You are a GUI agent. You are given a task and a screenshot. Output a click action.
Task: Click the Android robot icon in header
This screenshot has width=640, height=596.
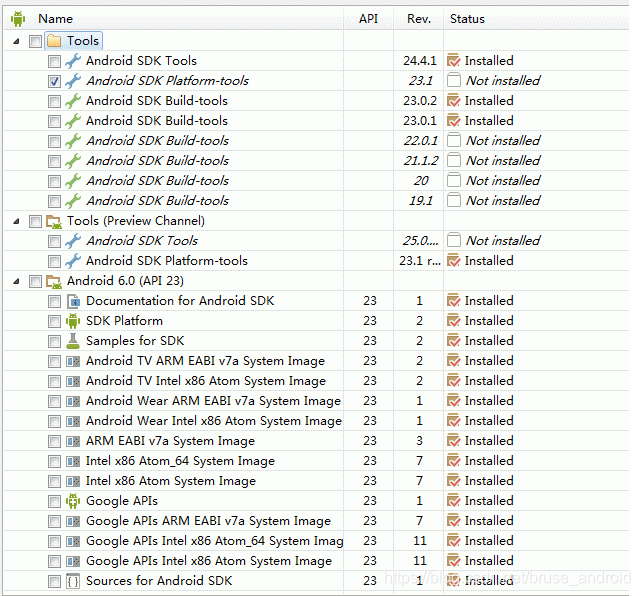click(18, 19)
